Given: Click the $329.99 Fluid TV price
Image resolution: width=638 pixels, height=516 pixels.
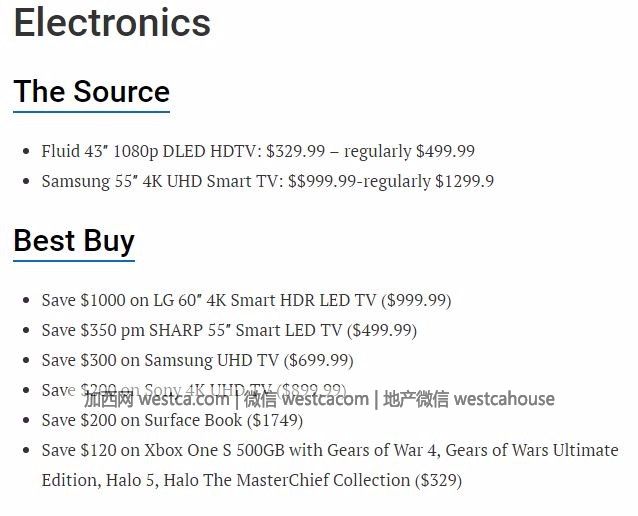Looking at the screenshot, I should click(296, 151).
